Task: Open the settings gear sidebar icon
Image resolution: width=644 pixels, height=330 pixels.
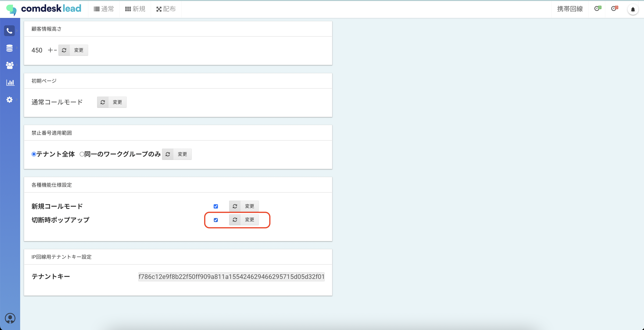Action: click(9, 99)
